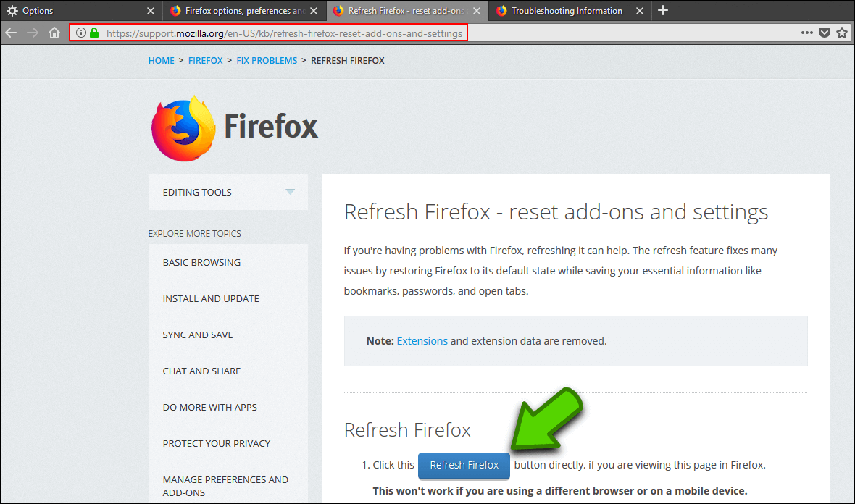Go forward using the forward arrow

tap(33, 33)
